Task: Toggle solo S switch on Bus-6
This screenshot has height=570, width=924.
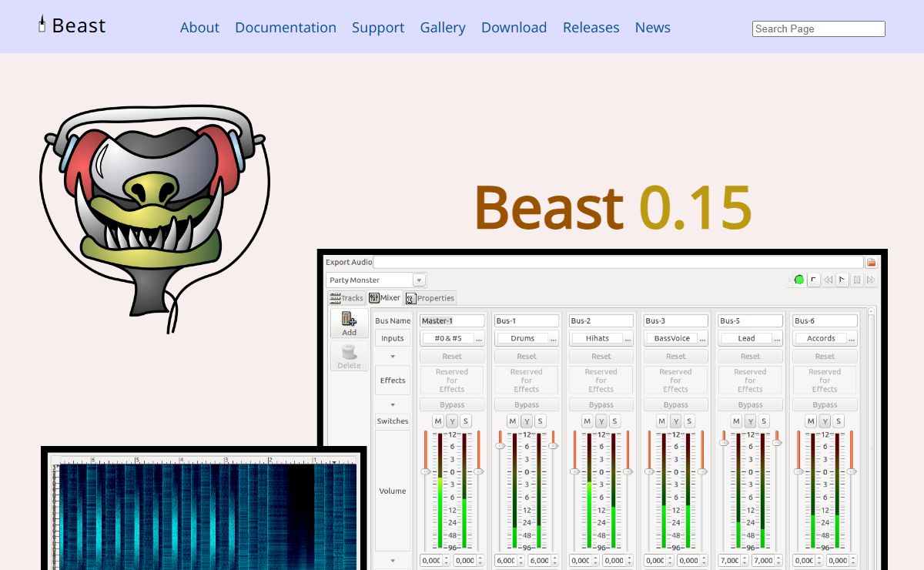Action: [839, 421]
